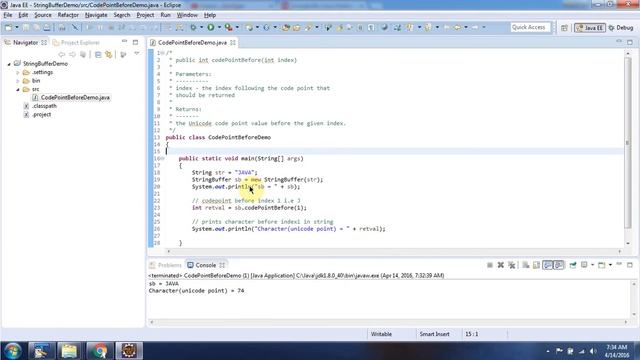640x360 pixels.
Task: Click the Link with Editor icon in Navigator
Action: click(109, 54)
